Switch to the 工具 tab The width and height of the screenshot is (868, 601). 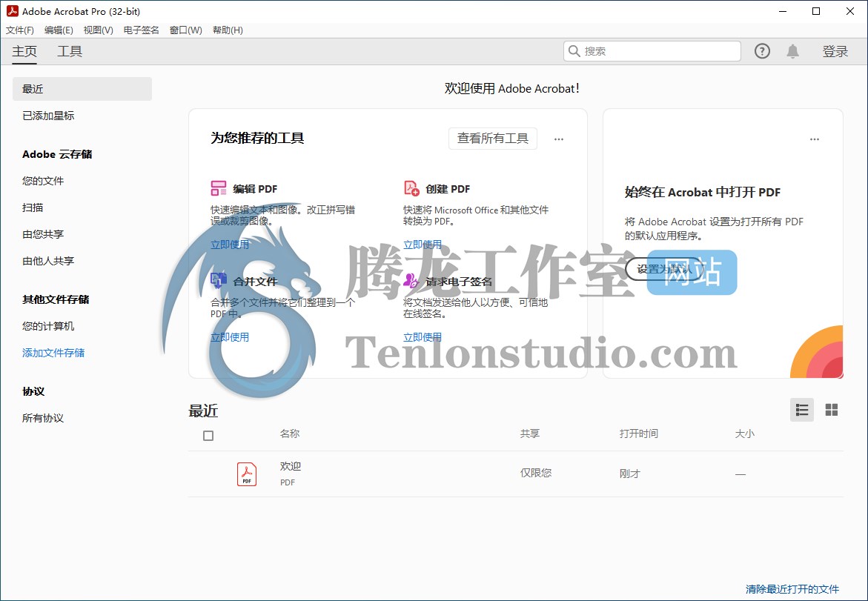point(70,51)
